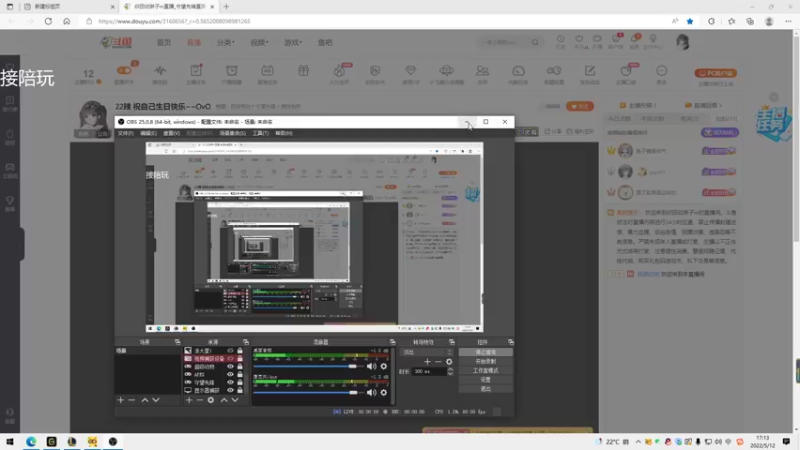Toggle the lock on 显示器捕获 source
Image resolution: width=800 pixels, height=450 pixels.
(240, 390)
